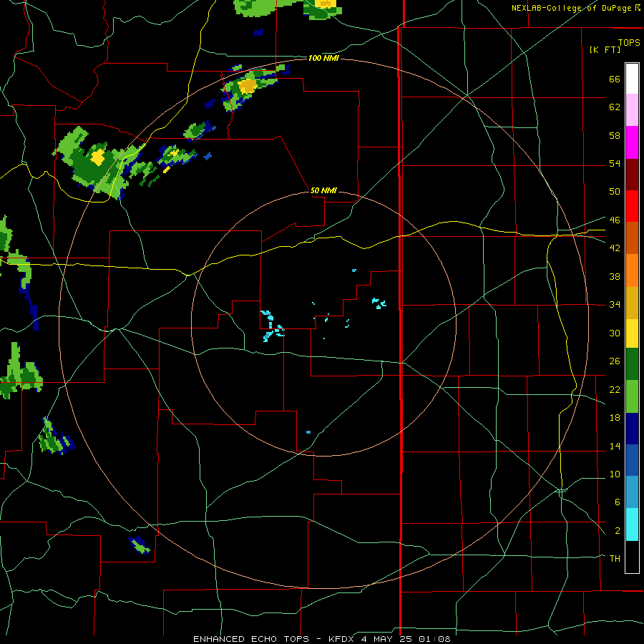The width and height of the screenshot is (644, 644).
Task: Click the legend value 10
Action: [x=615, y=474]
